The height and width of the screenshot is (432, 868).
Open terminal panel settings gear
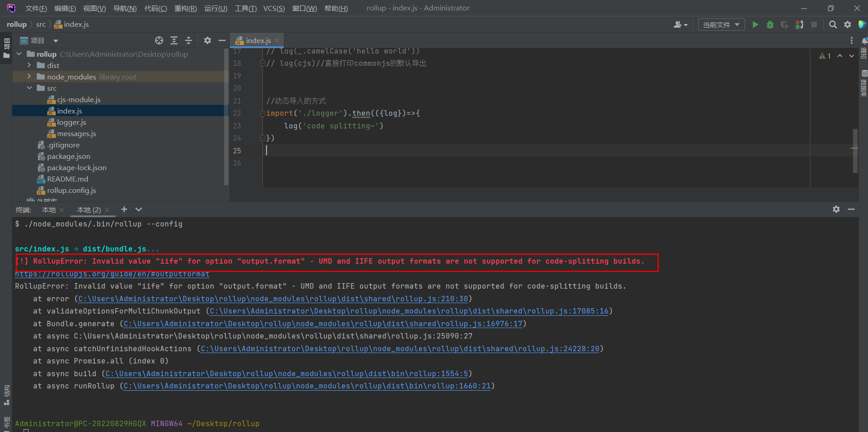pyautogui.click(x=836, y=209)
